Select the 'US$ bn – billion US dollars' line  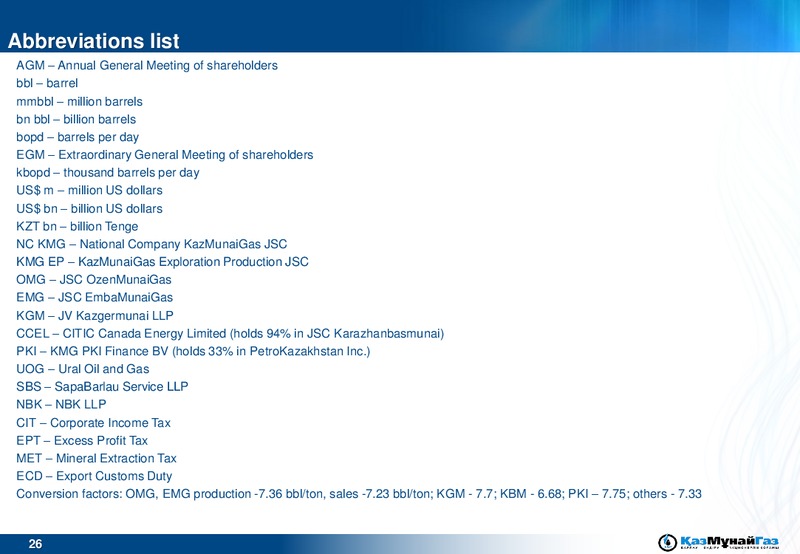89,209
